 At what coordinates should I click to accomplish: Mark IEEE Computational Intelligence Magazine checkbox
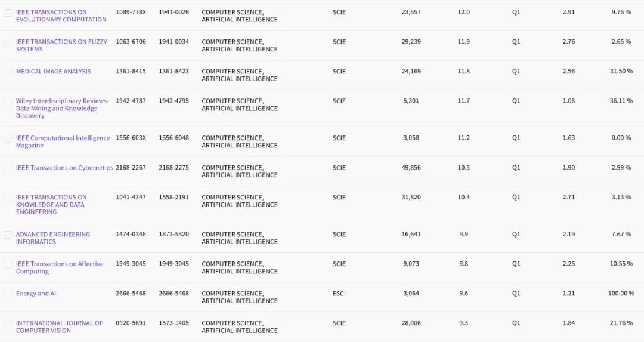8,139
